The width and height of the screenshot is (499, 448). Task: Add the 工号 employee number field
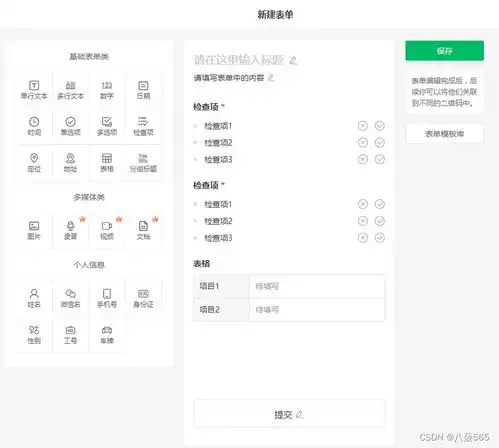click(x=70, y=335)
